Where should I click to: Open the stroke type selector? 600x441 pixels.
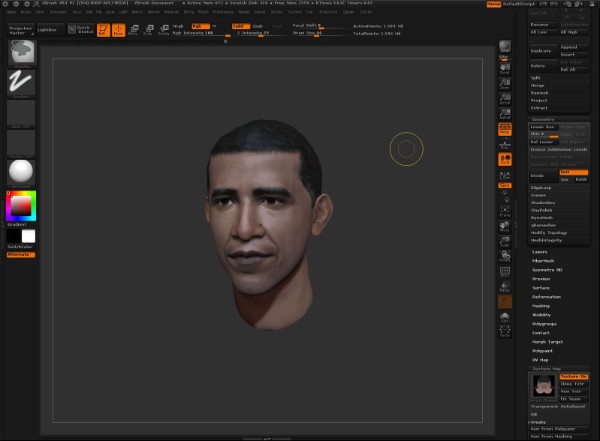[21, 82]
